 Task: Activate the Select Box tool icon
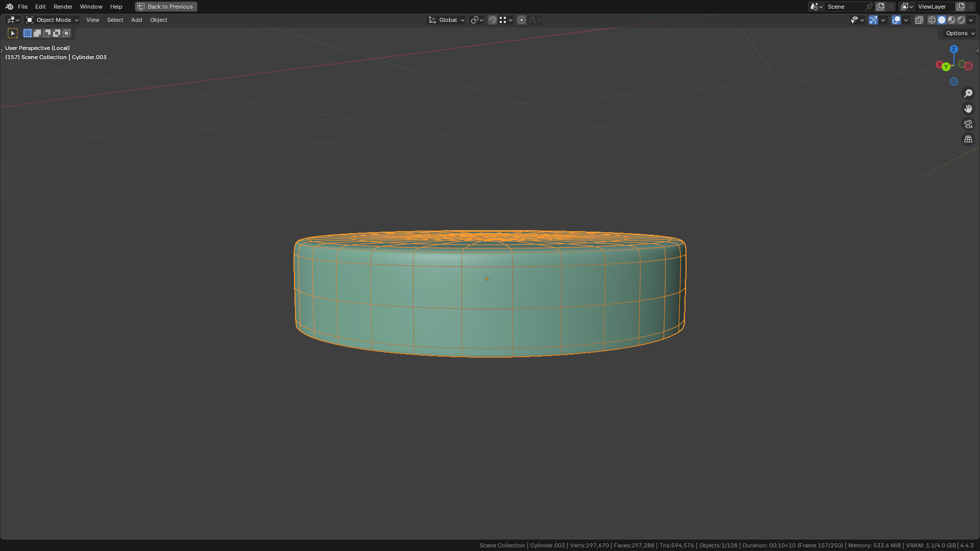point(13,33)
